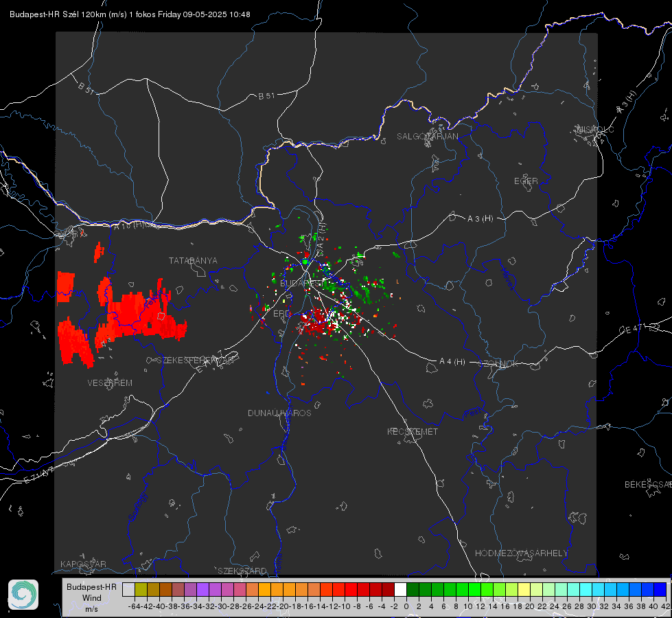Click the blue Pest county label
The height and width of the screenshot is (618, 672).
click(x=473, y=413)
